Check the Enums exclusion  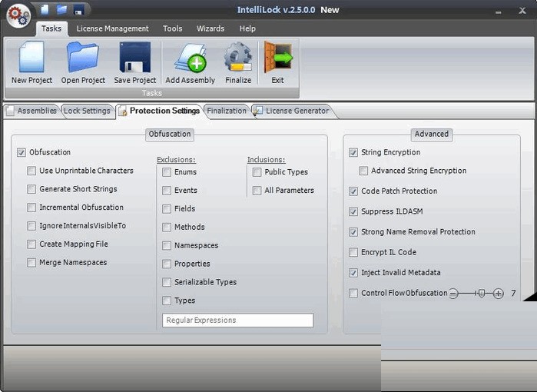pos(167,172)
